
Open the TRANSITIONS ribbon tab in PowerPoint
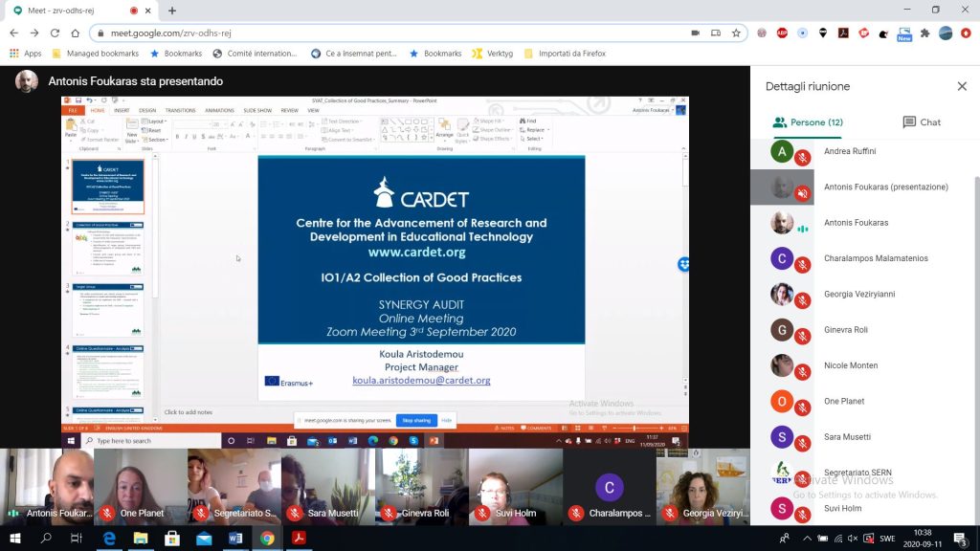click(180, 111)
